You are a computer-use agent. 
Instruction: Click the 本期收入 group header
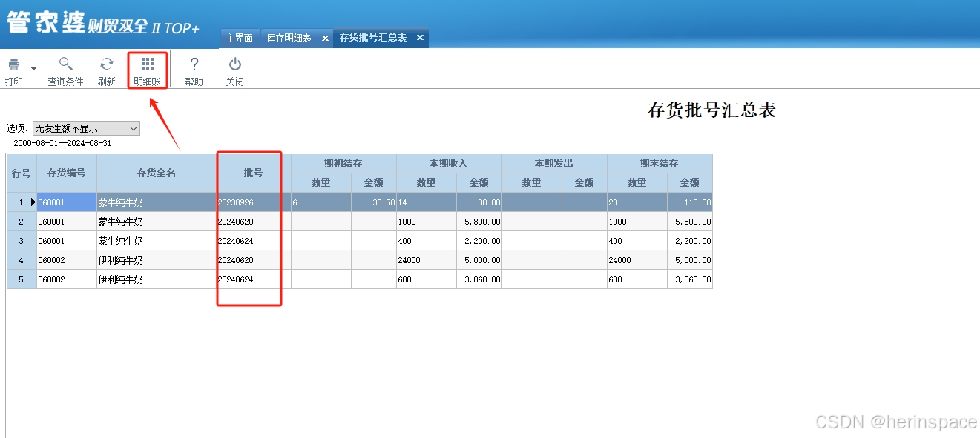449,164
